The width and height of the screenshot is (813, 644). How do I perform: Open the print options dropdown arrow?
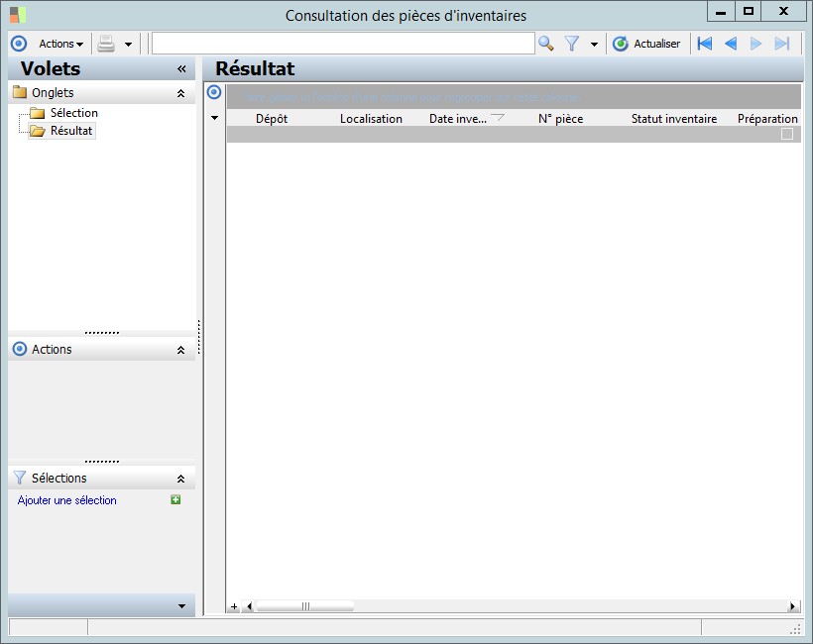coord(128,45)
